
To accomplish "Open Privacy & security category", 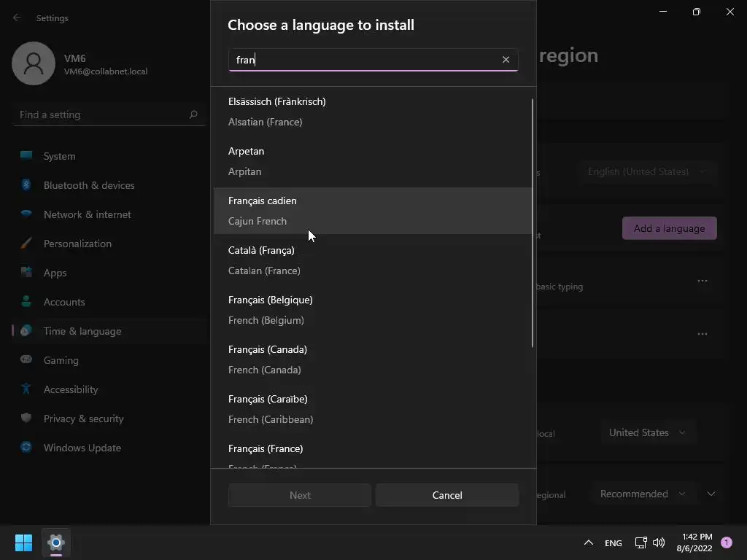I will 109,419.
